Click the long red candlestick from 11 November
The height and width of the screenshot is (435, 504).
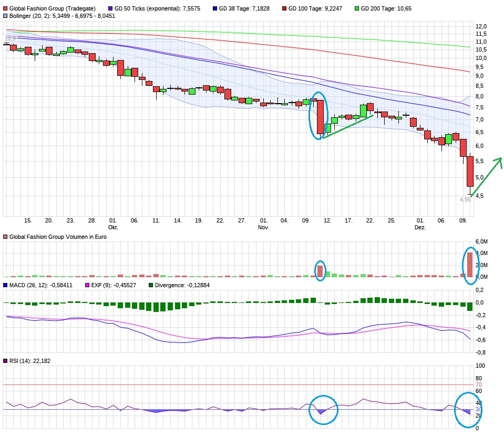[321, 117]
